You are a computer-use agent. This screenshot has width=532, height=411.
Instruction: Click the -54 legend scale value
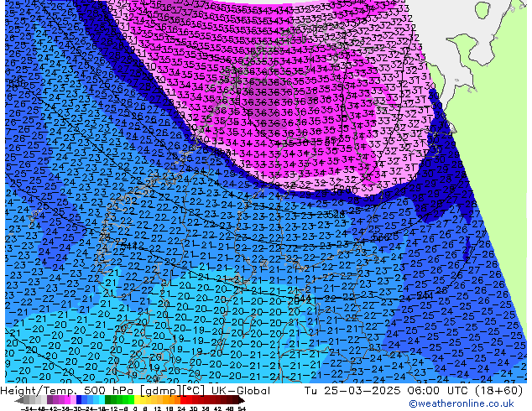tap(27, 409)
